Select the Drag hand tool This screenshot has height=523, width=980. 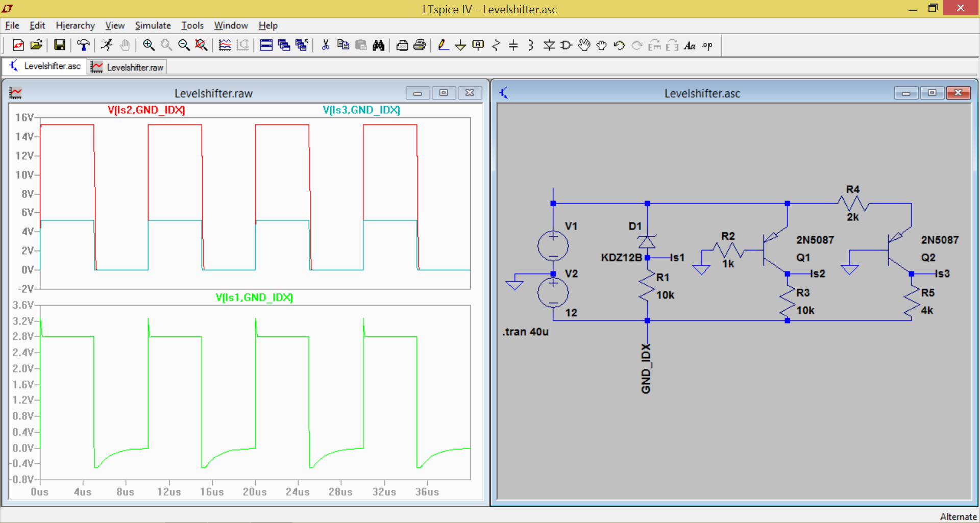[x=602, y=45]
